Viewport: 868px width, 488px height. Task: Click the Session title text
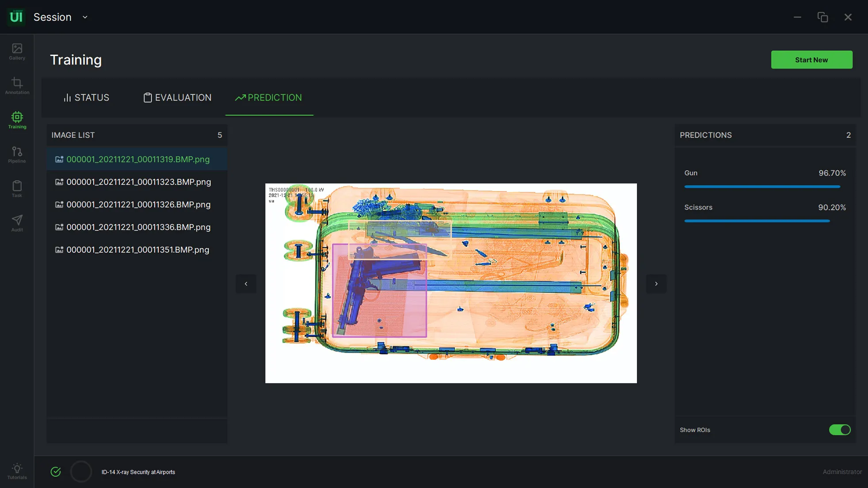click(x=53, y=17)
